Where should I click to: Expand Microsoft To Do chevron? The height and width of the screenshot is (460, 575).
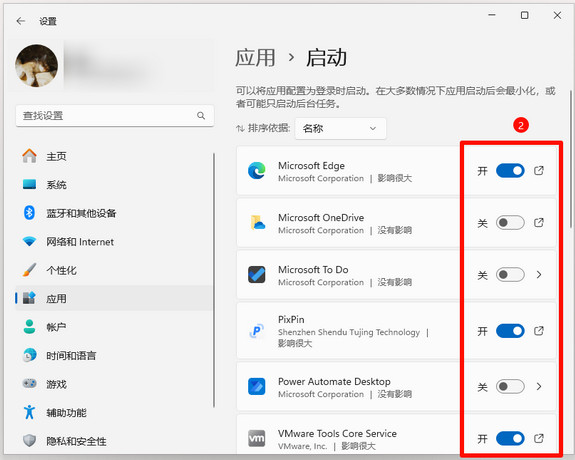tap(539, 274)
